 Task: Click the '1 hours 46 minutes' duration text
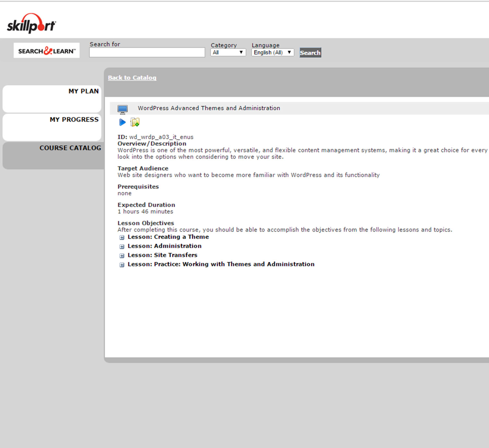tap(145, 211)
